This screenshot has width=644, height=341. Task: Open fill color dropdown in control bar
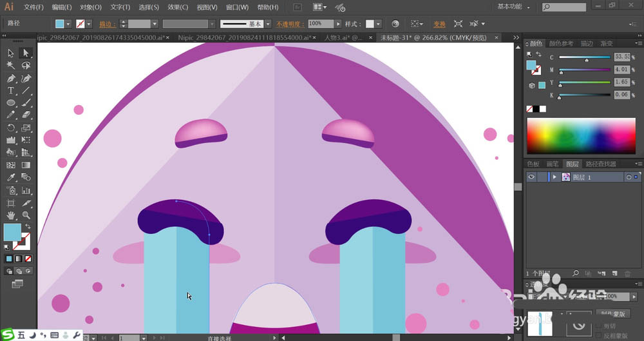68,24
